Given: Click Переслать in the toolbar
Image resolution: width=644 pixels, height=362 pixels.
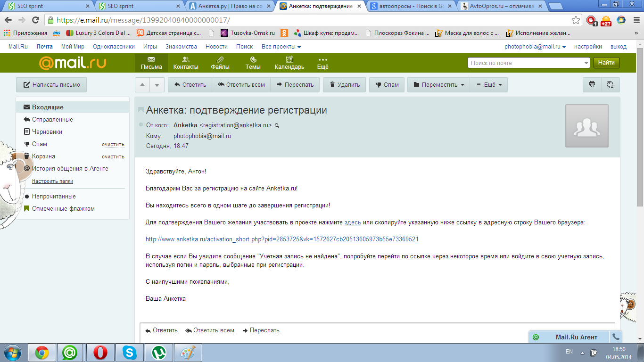Looking at the screenshot, I should coord(295,85).
